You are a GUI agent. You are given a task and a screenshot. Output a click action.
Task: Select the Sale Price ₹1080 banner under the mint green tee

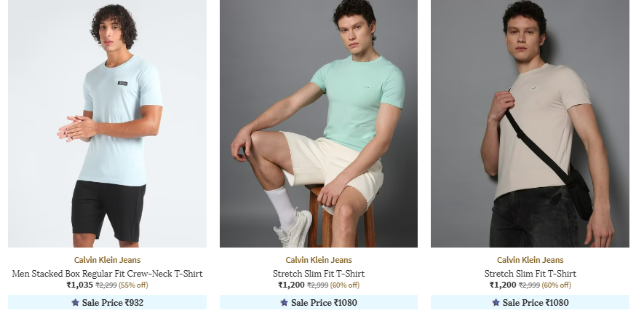tap(319, 302)
